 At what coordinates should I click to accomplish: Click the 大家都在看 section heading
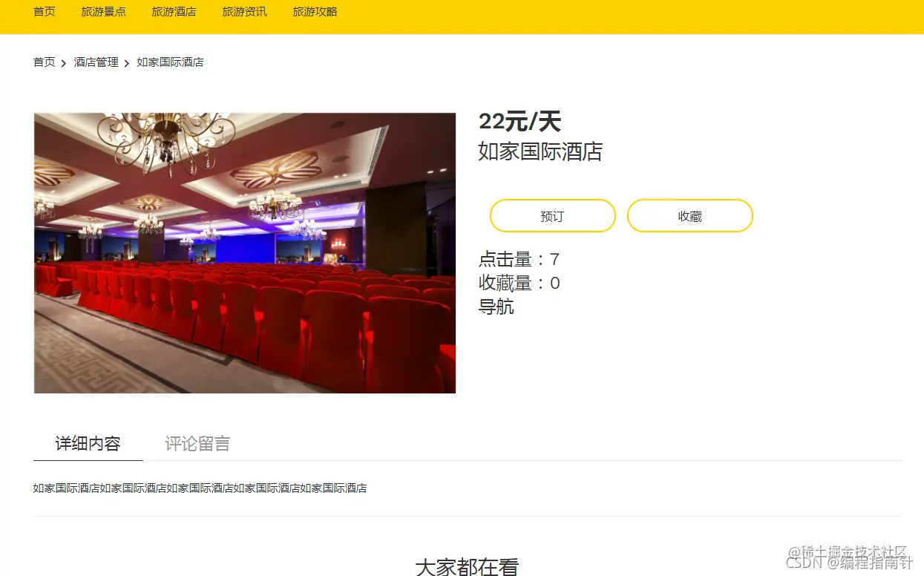coord(467,566)
